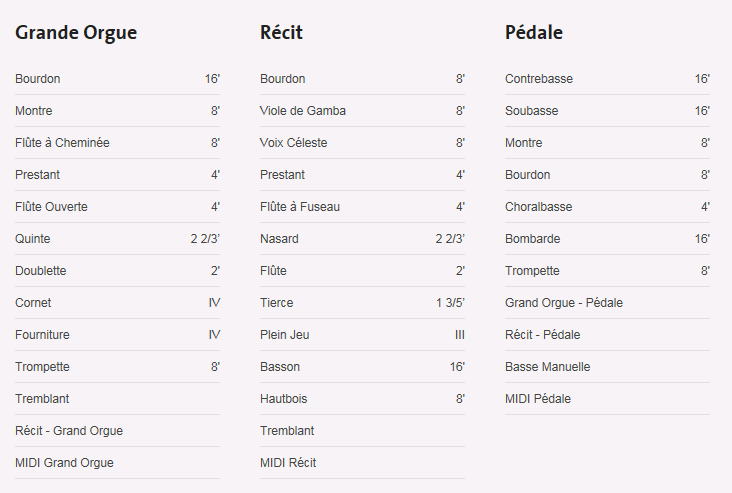Click the Récit section heading
732x493 pixels.
[281, 33]
